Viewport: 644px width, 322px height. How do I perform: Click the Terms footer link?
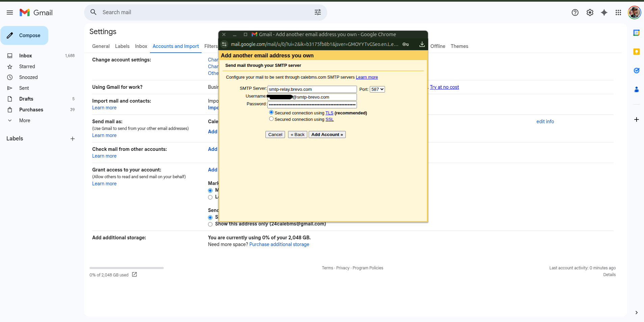coord(327,268)
